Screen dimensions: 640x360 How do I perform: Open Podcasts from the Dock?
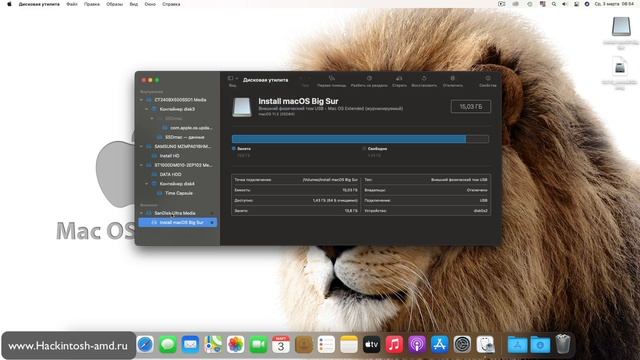pyautogui.click(x=417, y=344)
